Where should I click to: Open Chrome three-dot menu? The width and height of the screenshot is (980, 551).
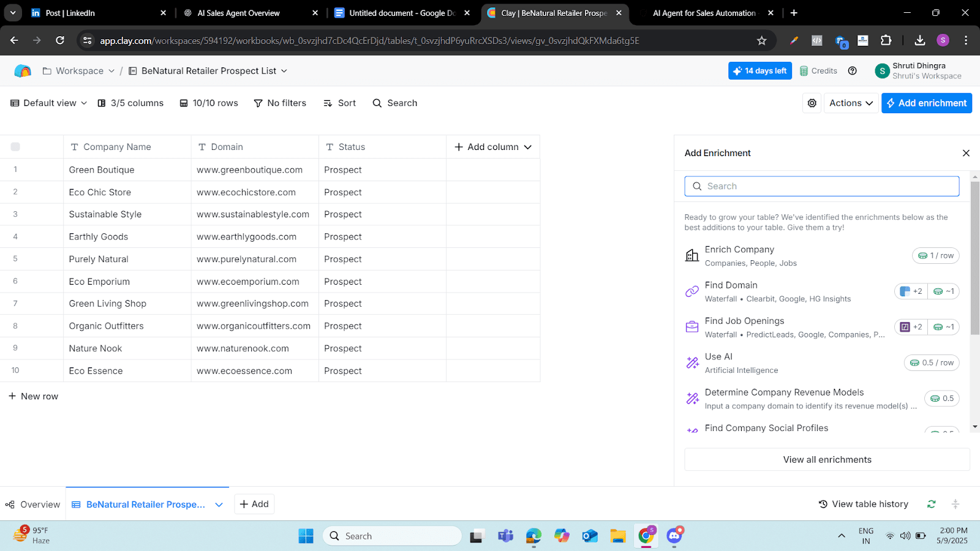[x=966, y=40]
